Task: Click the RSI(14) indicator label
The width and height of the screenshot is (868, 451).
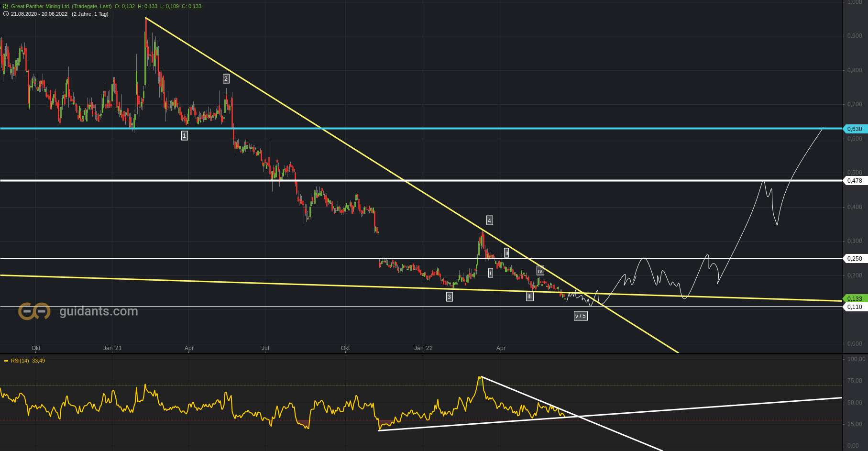Action: pos(20,361)
